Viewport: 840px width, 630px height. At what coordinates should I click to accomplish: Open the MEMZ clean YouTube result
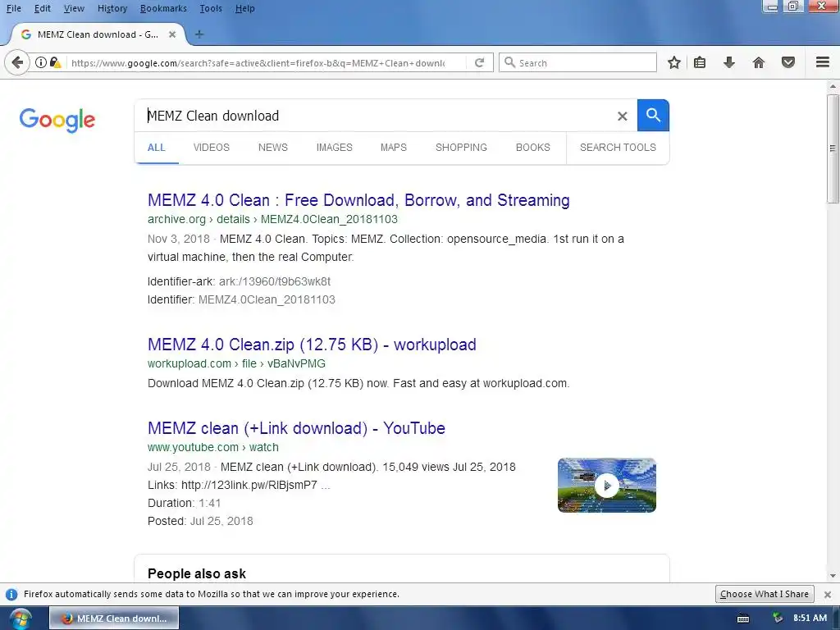click(x=296, y=428)
